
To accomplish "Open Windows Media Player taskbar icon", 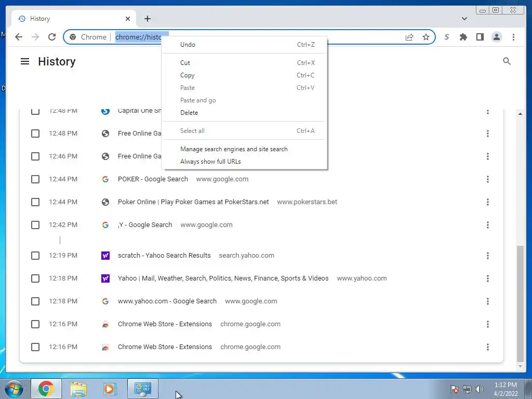I will pos(110,389).
